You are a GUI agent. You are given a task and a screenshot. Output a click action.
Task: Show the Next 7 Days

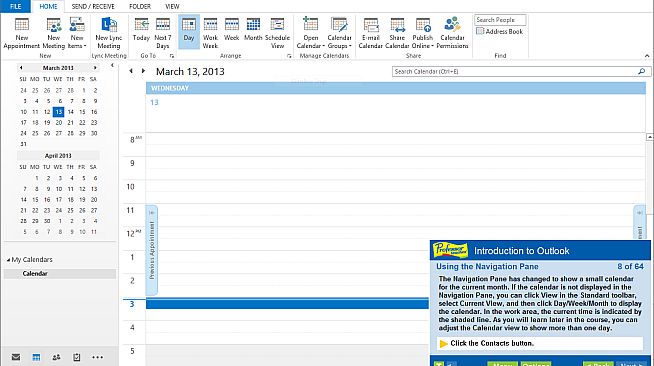pyautogui.click(x=163, y=33)
